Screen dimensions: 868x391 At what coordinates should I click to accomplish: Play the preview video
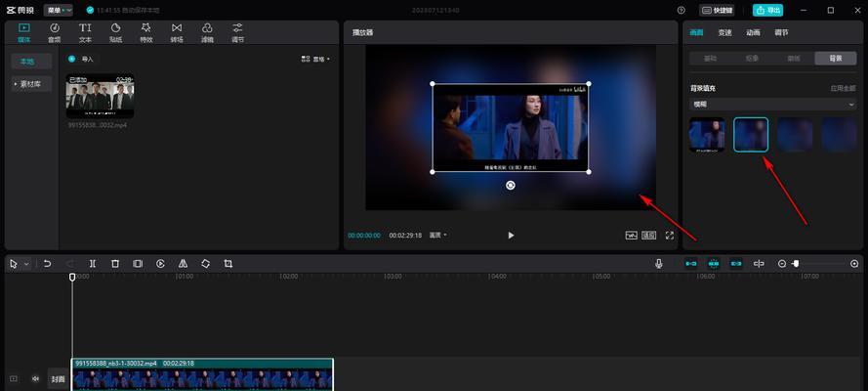[x=511, y=236]
